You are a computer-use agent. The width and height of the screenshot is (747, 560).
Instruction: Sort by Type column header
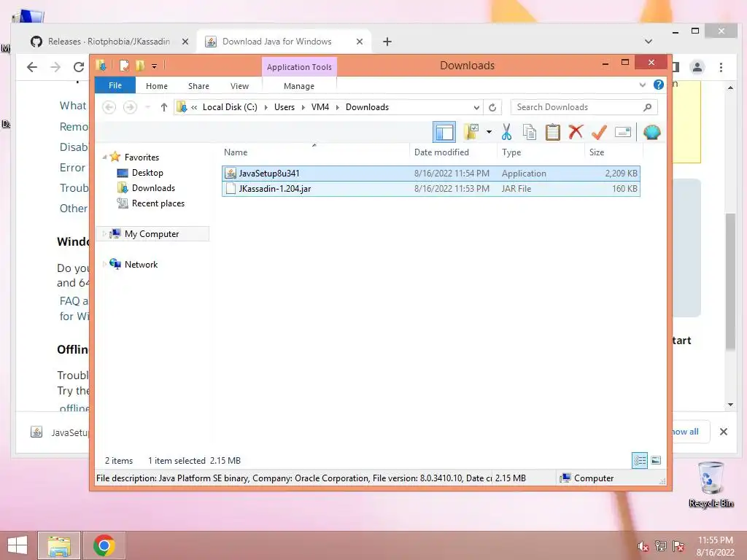[541, 152]
